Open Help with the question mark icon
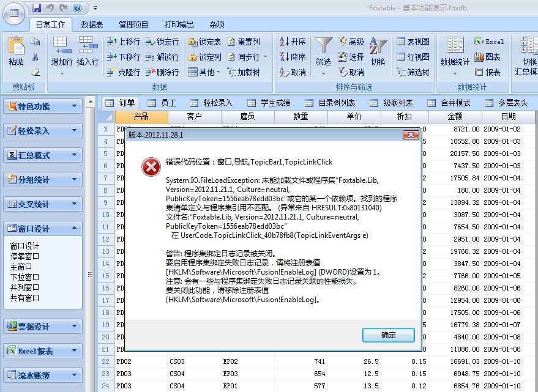The image size is (538, 392). [x=77, y=7]
